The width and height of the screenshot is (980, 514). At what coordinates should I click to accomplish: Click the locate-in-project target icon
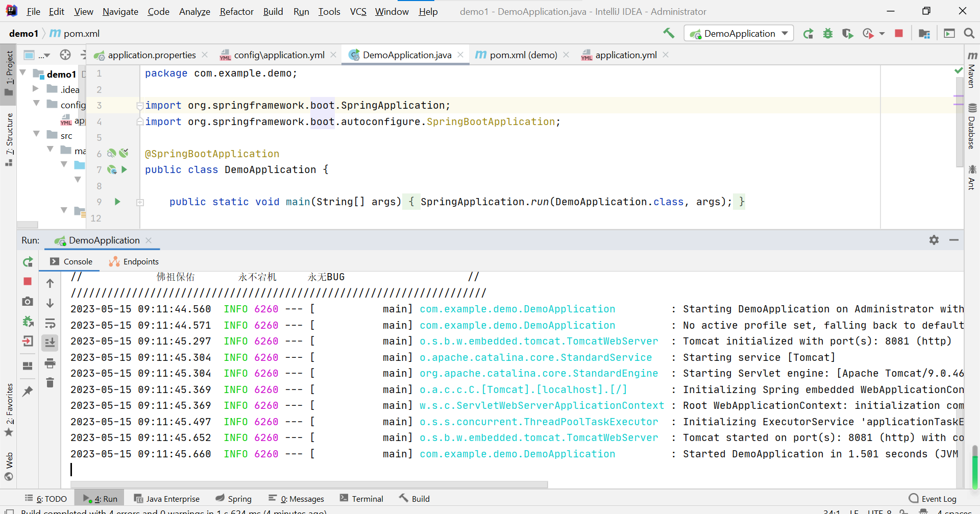tap(65, 55)
